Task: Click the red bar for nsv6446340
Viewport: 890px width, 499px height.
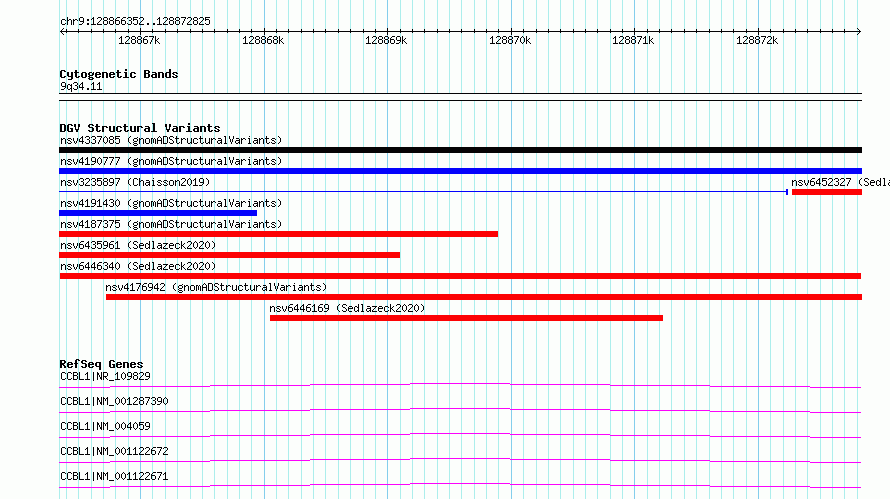Action: pos(460,276)
